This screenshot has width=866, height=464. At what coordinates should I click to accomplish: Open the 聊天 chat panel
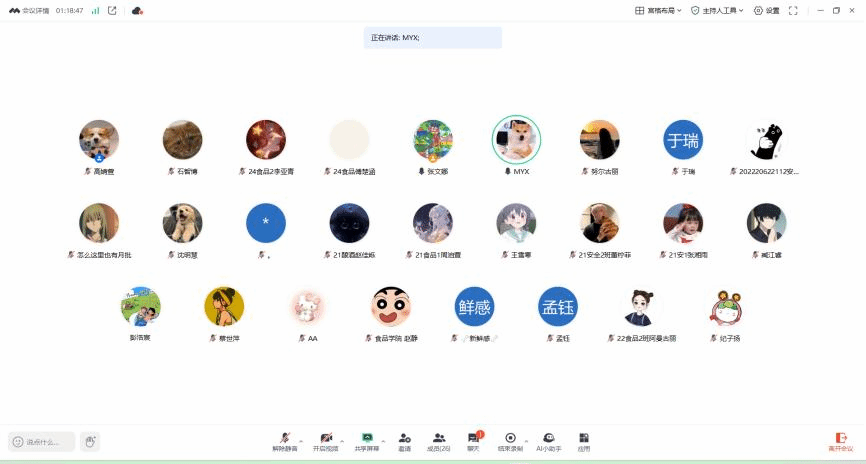point(474,441)
